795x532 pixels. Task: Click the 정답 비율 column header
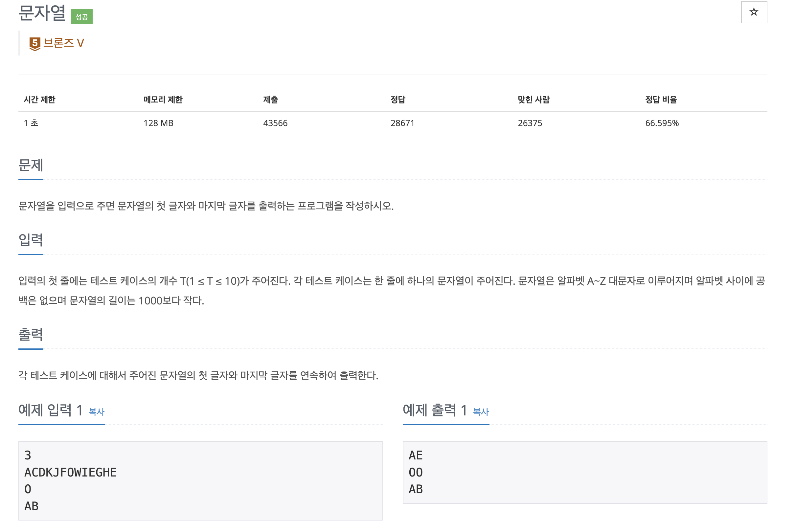click(661, 100)
